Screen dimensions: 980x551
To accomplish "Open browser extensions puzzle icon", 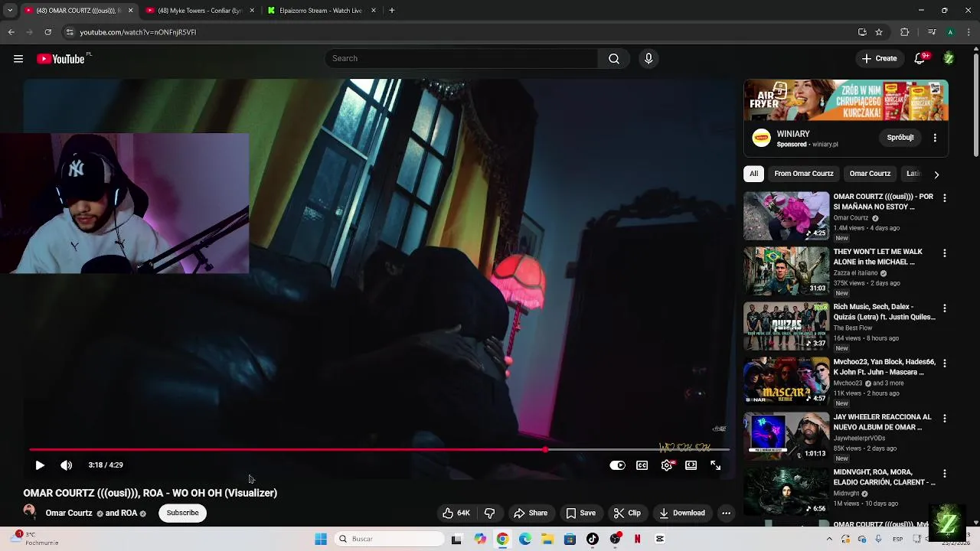I will pyautogui.click(x=905, y=32).
